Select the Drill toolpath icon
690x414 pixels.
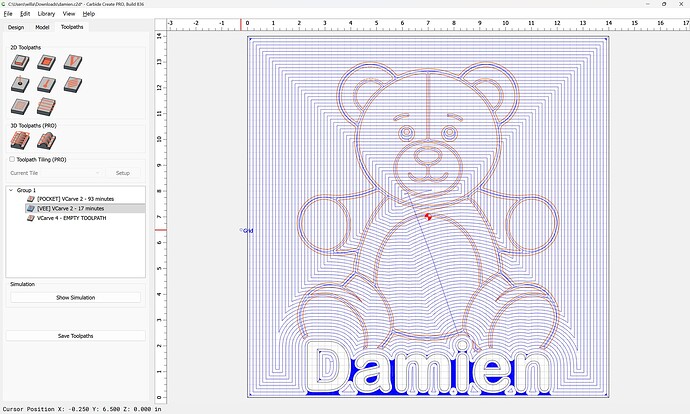19,85
